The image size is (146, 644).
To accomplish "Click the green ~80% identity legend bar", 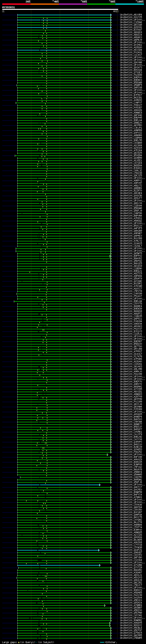I will point(101,4).
